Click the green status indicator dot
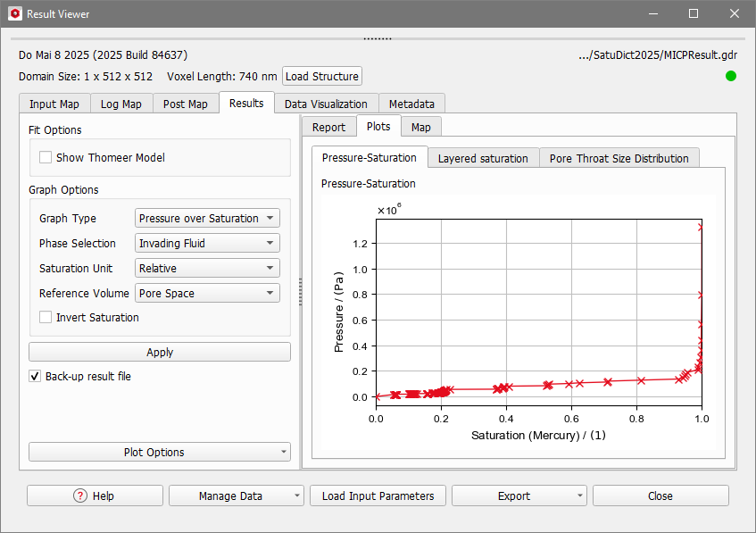Viewport: 756px width, 533px height. click(731, 76)
